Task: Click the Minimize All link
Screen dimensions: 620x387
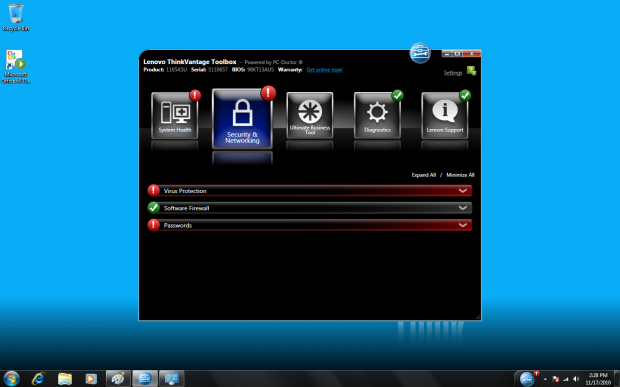Action: pos(460,175)
